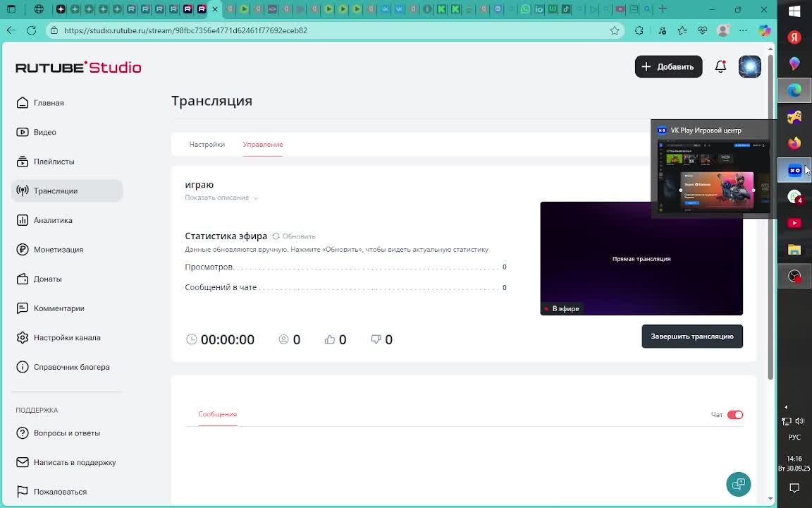
Task: Click the red YouTube taskbar icon
Action: tap(794, 224)
